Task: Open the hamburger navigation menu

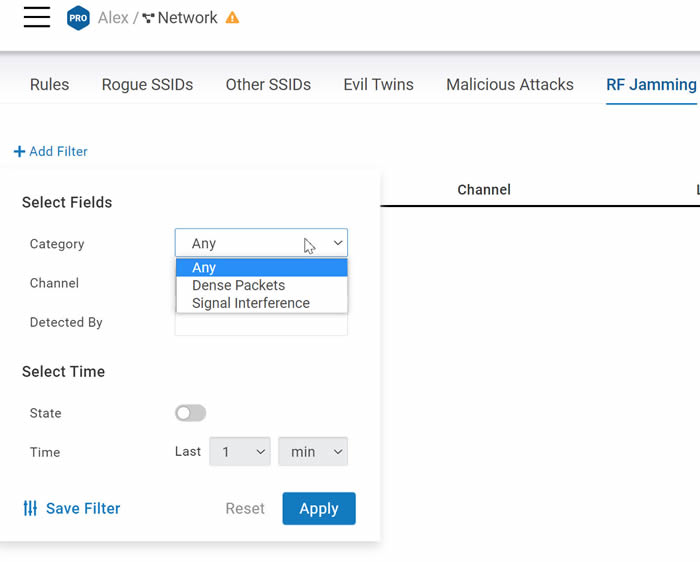Action: coord(37,17)
